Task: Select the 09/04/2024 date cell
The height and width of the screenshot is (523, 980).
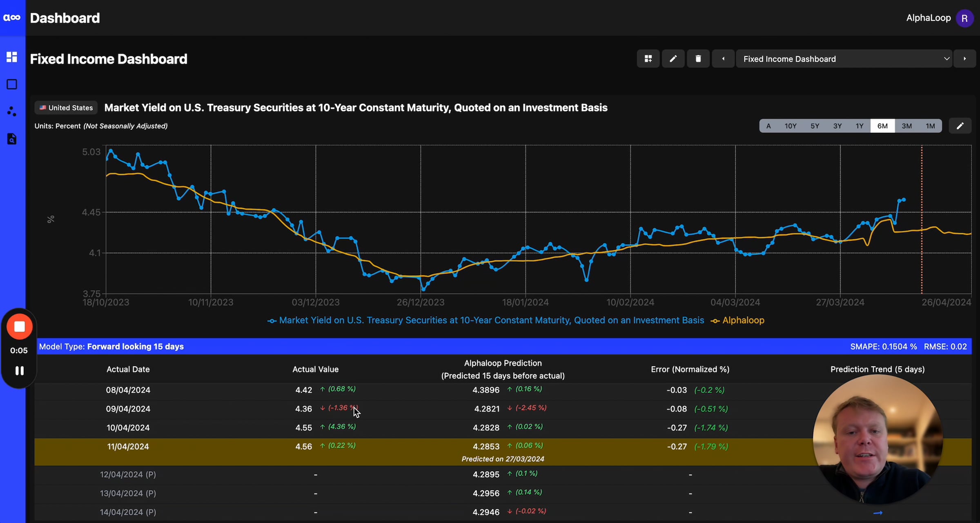Action: point(128,409)
